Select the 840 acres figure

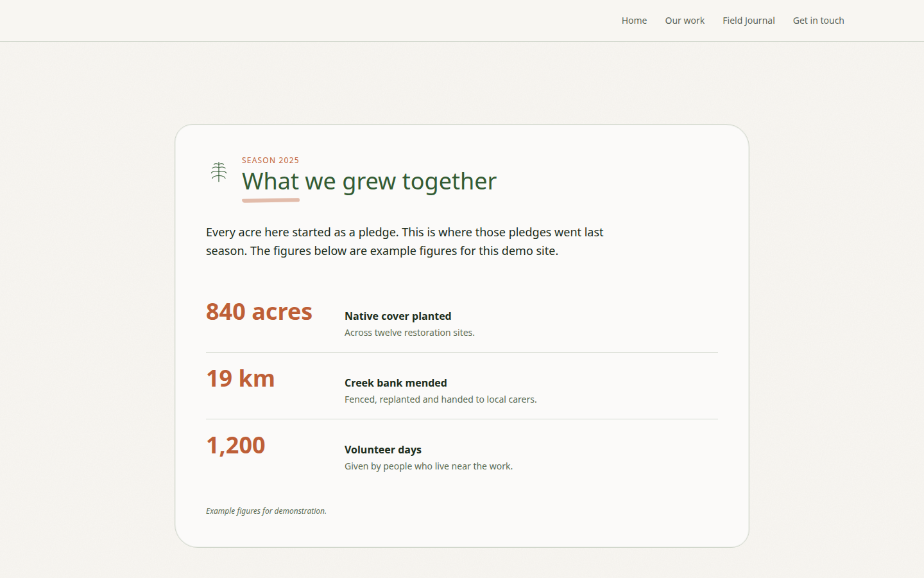tap(259, 311)
